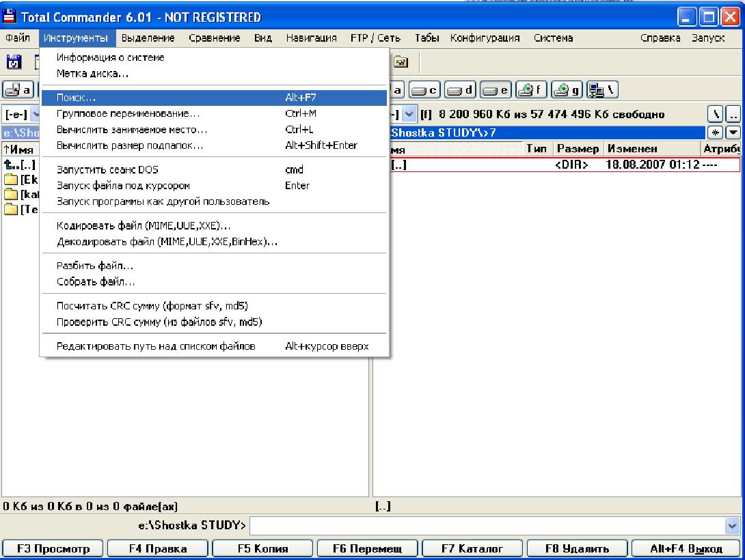Image resolution: width=745 pixels, height=560 pixels.
Task: Choose Информация о системе menu item
Action: pos(215,57)
